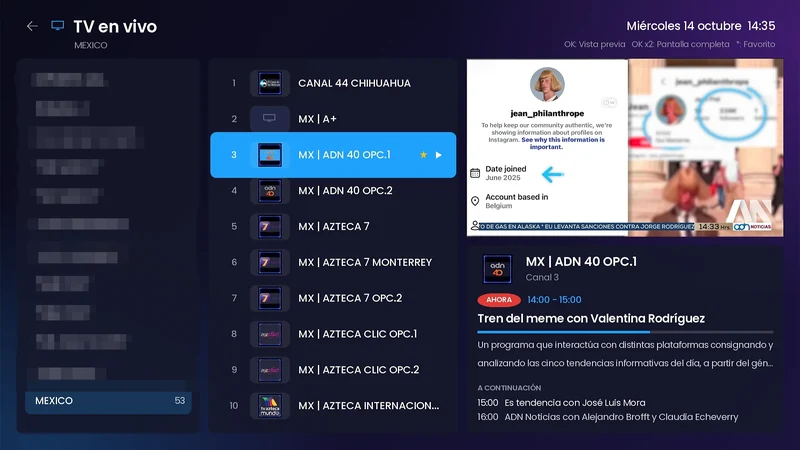Click the MEXICO count 53
This screenshot has width=800, height=450.
(x=180, y=401)
